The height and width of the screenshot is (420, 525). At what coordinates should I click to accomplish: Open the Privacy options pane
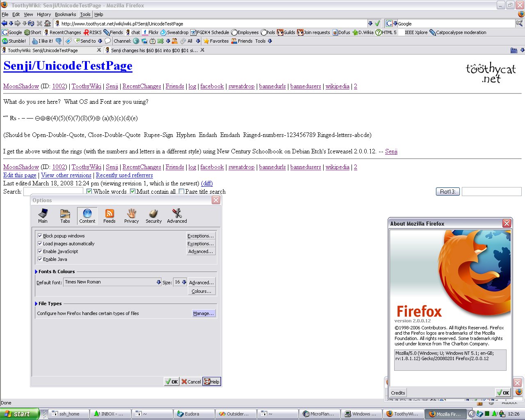click(x=131, y=216)
